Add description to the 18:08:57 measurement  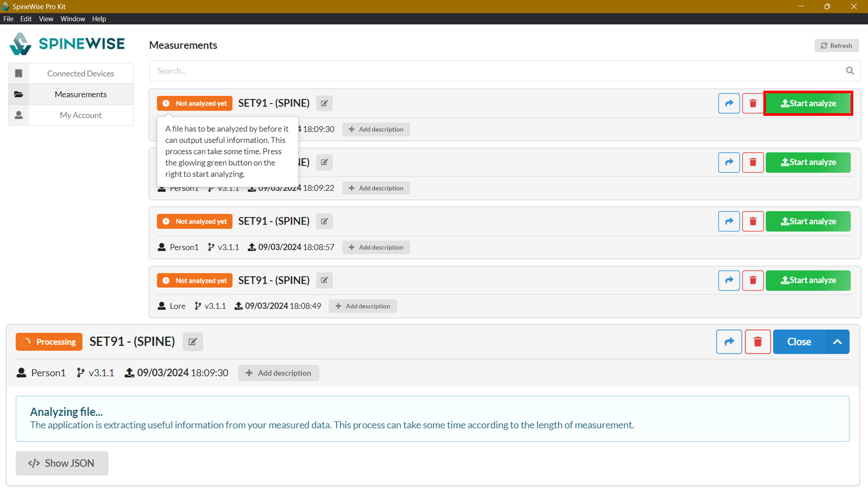pyautogui.click(x=376, y=247)
